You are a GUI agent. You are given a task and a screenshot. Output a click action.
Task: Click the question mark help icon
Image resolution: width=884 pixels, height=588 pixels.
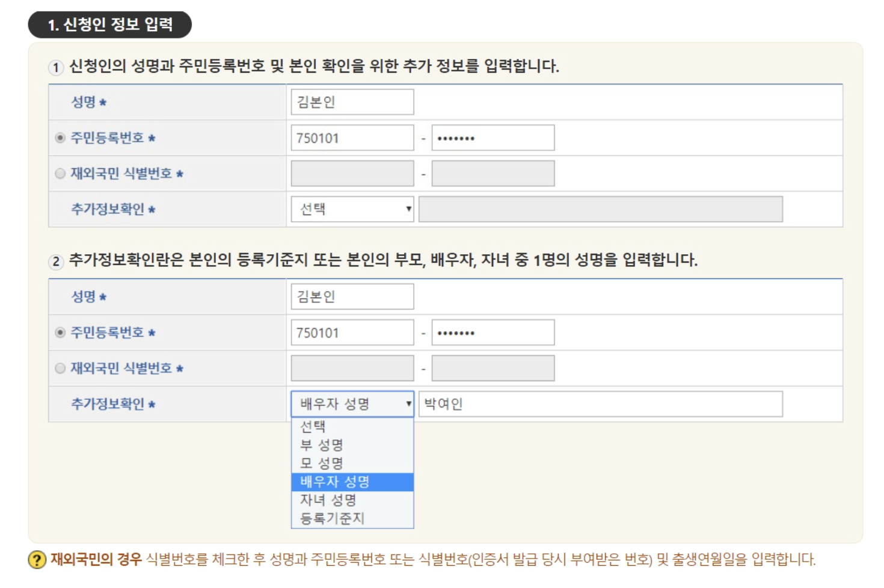37,560
